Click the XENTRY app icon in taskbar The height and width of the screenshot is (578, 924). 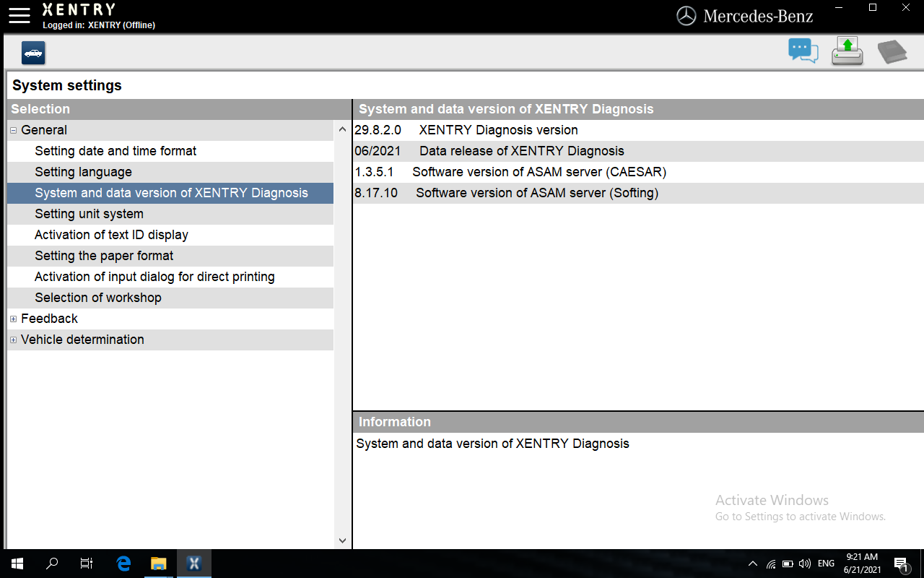193,564
